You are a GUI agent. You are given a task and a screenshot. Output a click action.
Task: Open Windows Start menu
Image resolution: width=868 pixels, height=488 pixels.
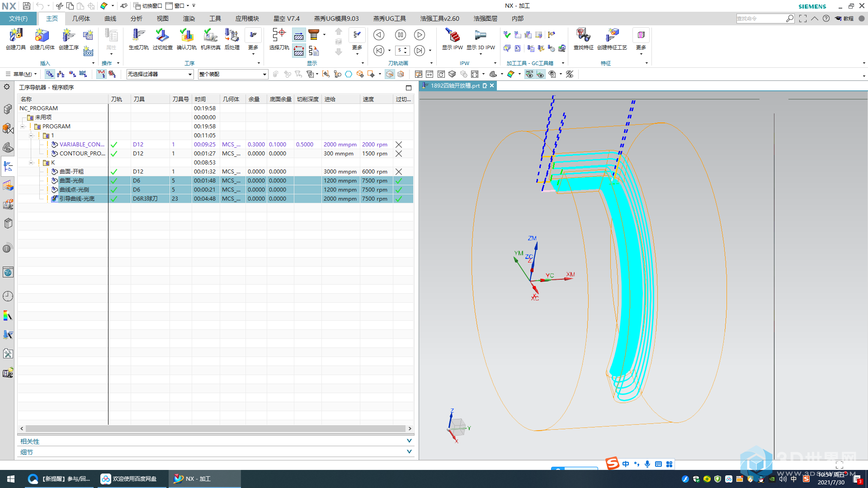click(11, 479)
